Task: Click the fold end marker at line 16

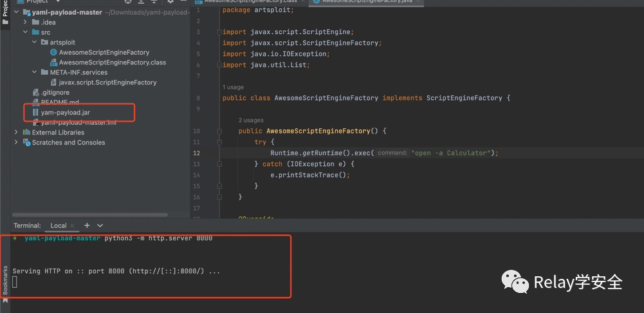Action: pos(220,196)
